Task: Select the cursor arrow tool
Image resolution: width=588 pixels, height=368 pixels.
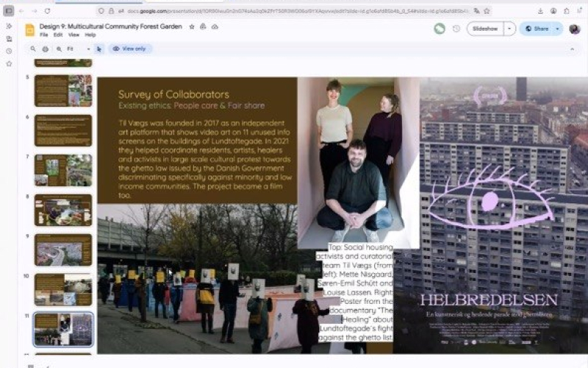Action: [99, 49]
